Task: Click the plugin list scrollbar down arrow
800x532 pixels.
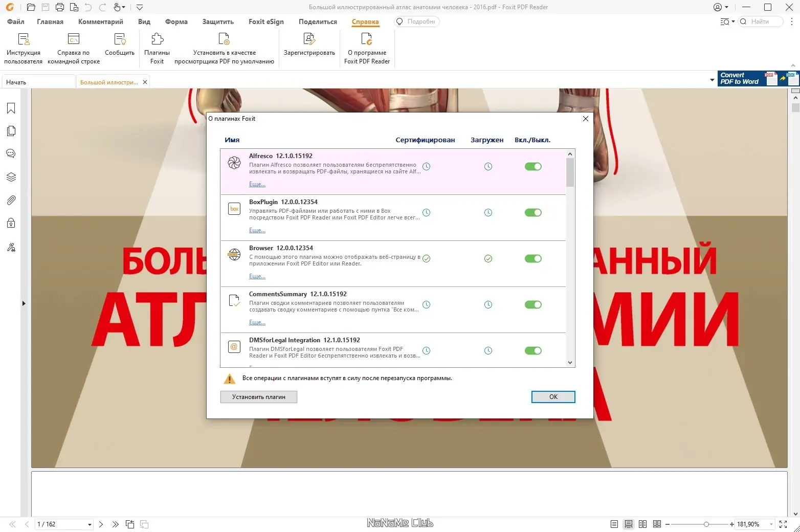Action: 570,363
